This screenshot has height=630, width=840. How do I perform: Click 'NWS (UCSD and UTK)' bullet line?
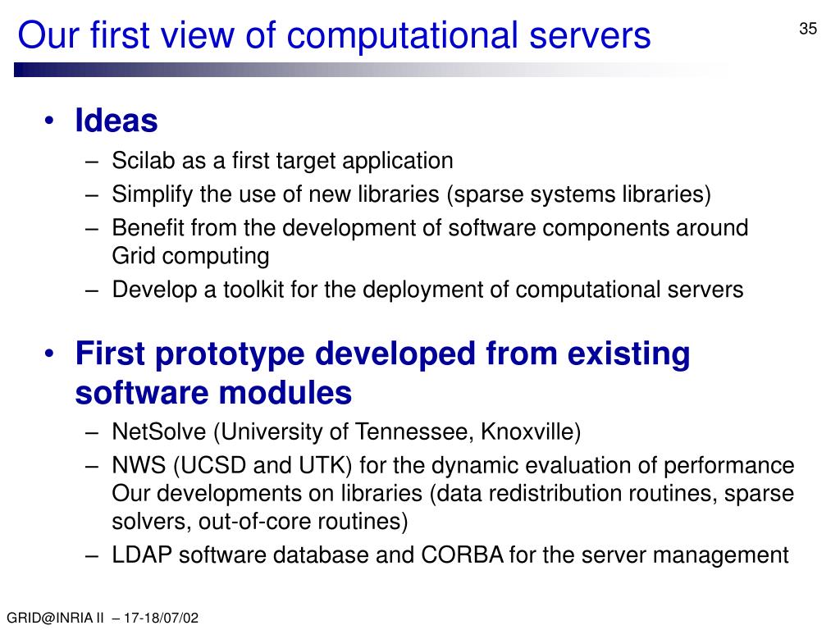coord(453,466)
